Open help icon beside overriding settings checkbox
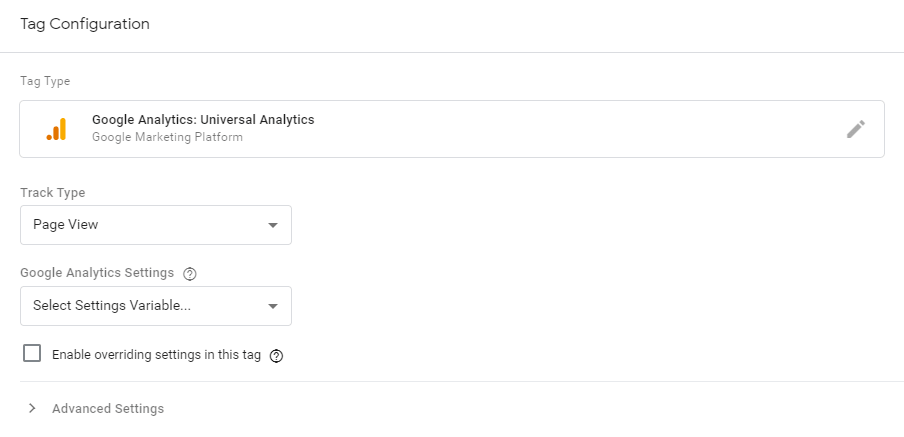This screenshot has height=437, width=904. pos(277,355)
